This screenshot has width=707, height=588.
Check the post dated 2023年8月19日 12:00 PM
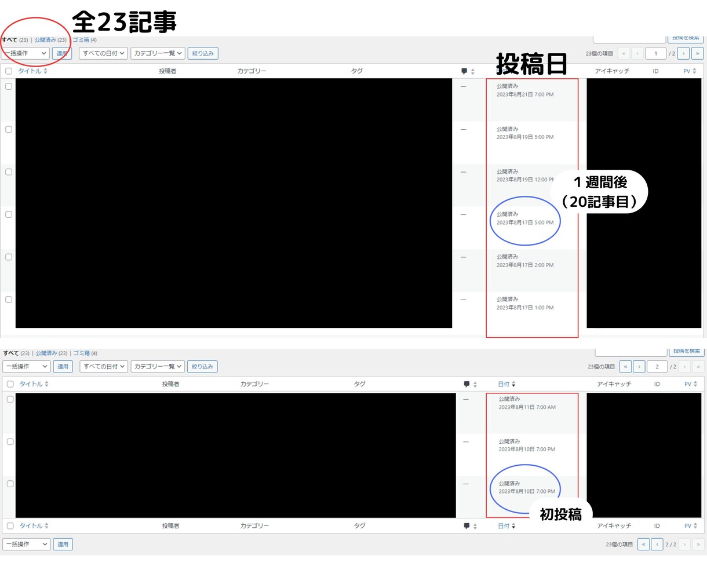(9, 172)
